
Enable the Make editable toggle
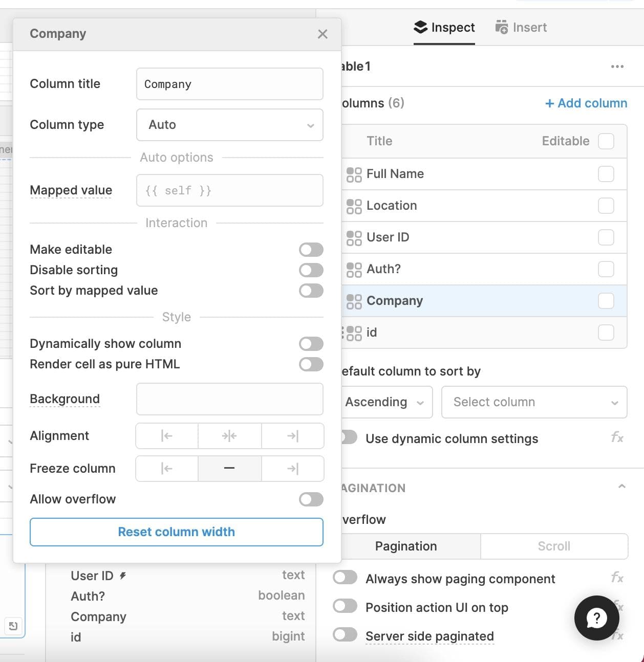click(311, 250)
